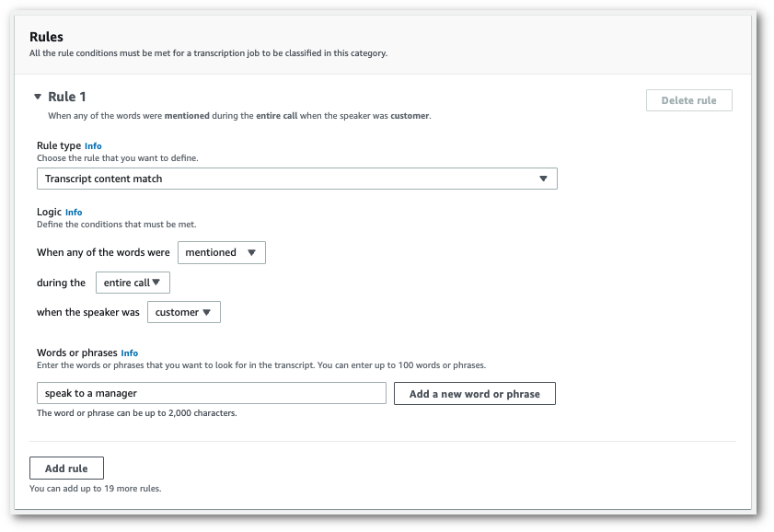Pick a different speaker from the customer dropdown

(184, 312)
